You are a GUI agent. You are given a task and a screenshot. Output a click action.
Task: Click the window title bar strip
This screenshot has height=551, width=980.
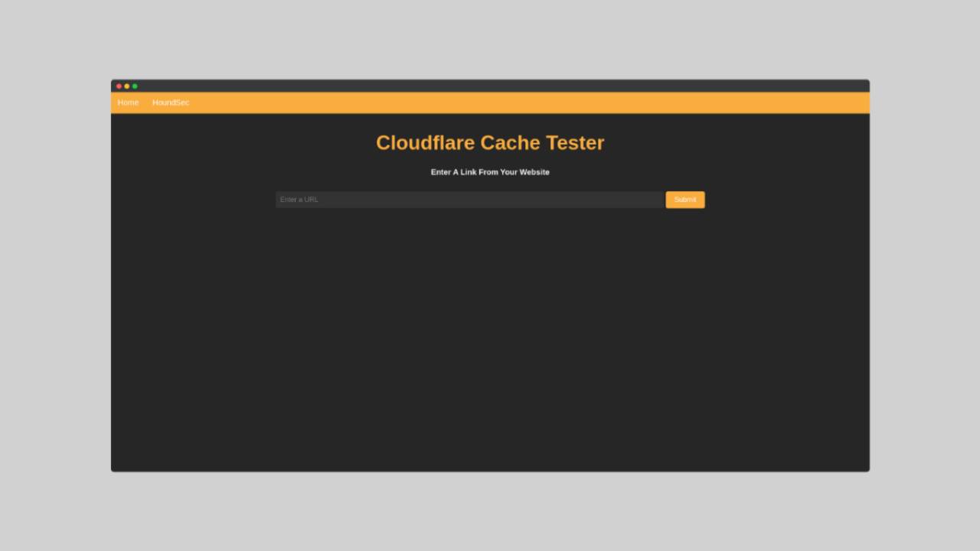click(x=490, y=86)
